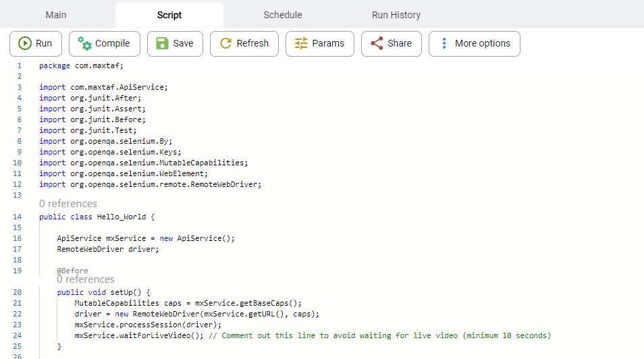
Task: View the Run History tab
Action: point(396,15)
